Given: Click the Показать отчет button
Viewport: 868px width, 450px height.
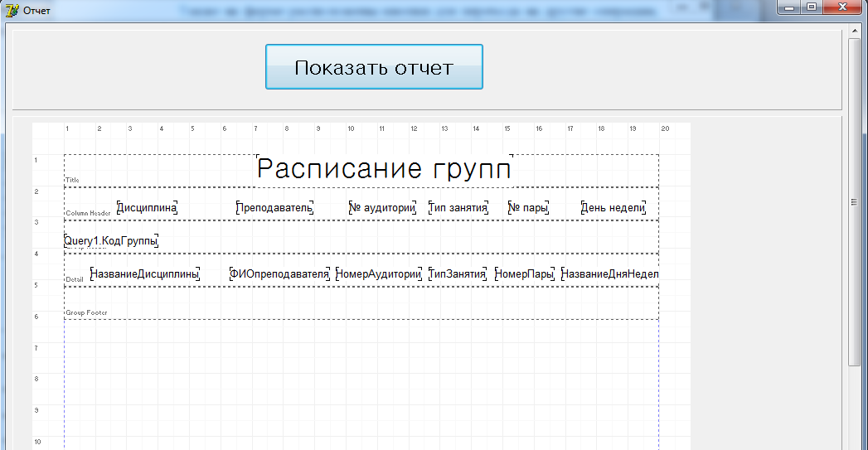Looking at the screenshot, I should tap(374, 67).
